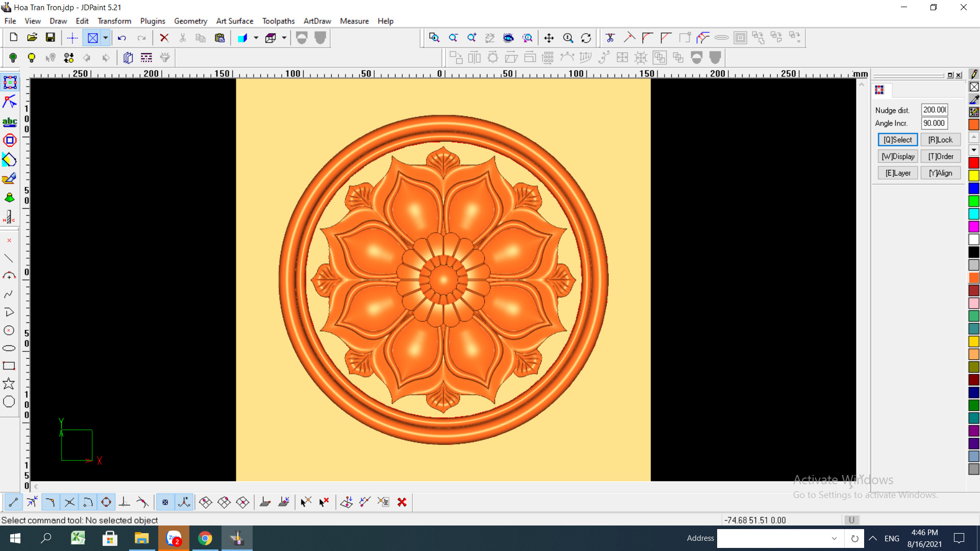Select the polygon shape tool
980x551 pixels.
(9, 402)
